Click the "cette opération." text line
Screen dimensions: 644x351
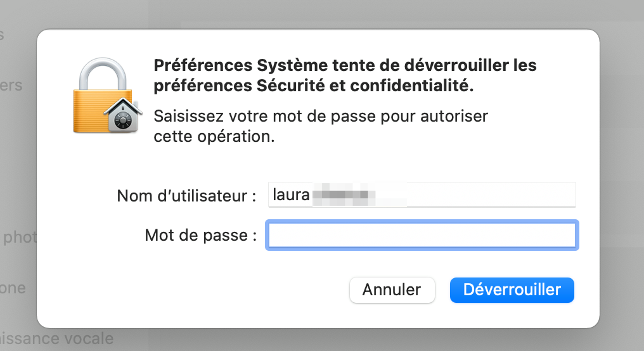point(214,136)
